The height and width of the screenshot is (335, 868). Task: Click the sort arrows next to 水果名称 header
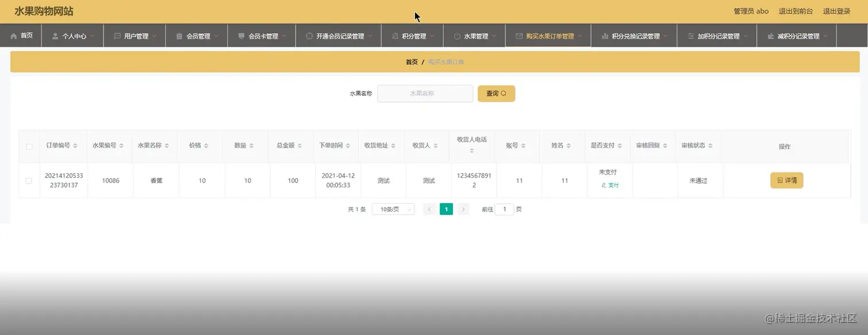pos(166,146)
